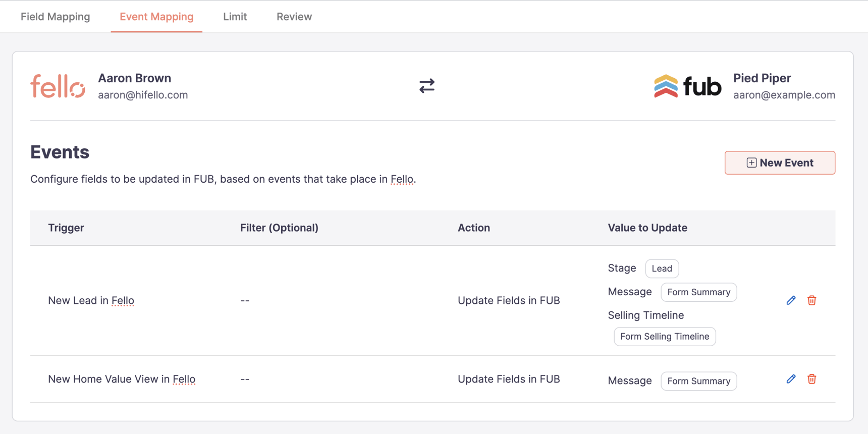Delete the New Home Value View event
The height and width of the screenshot is (434, 868).
pos(811,379)
